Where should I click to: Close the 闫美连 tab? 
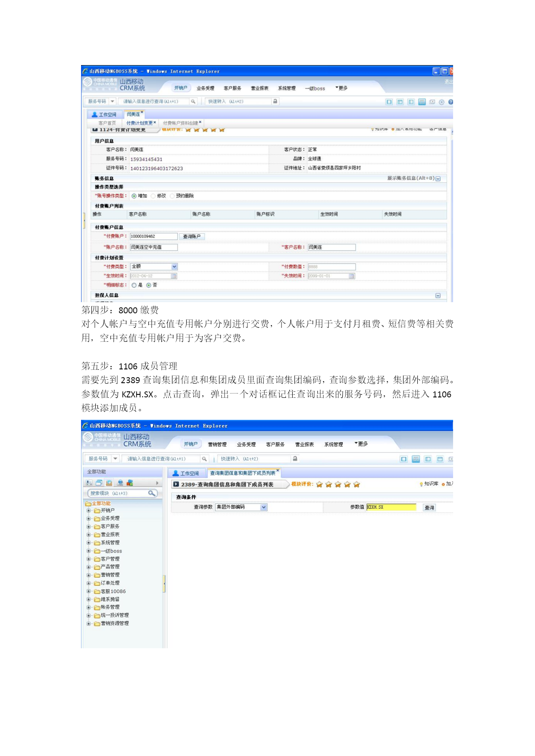point(142,112)
